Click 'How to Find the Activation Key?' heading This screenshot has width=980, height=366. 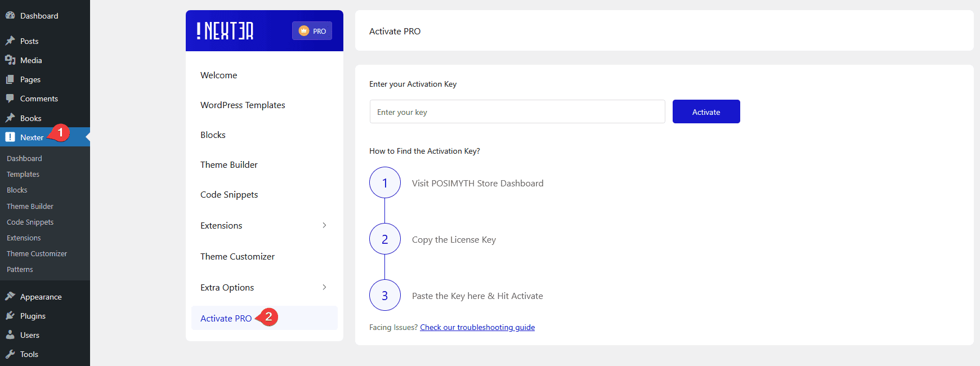tap(424, 151)
